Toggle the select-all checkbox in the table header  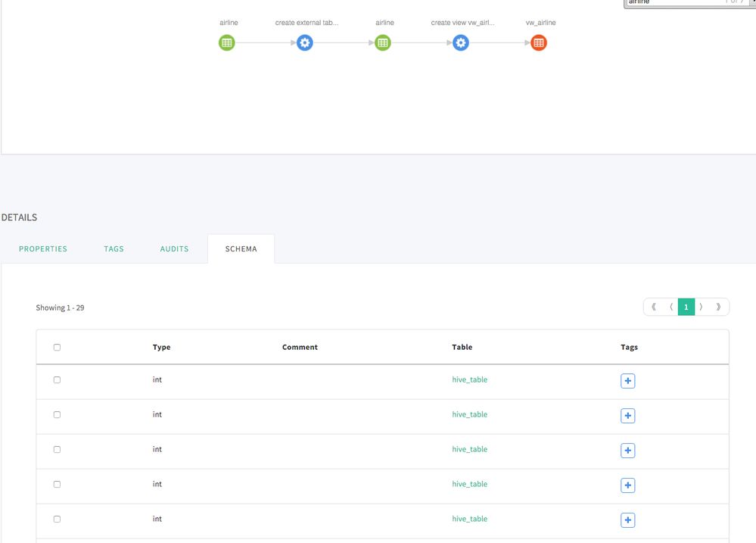57,347
